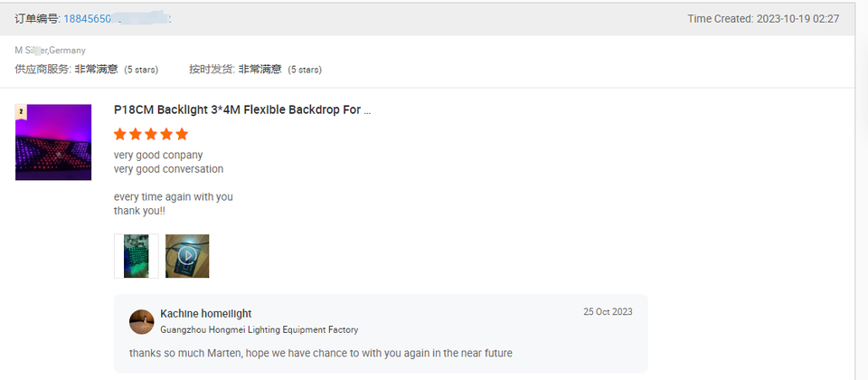The height and width of the screenshot is (380, 868).
Task: Click the fourth orange rating star
Action: coord(166,134)
